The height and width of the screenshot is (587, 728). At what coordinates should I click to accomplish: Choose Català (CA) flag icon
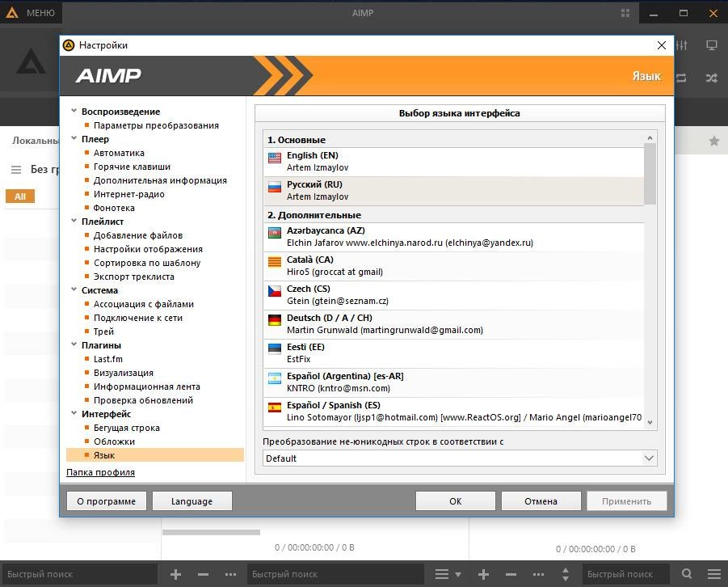(x=275, y=262)
